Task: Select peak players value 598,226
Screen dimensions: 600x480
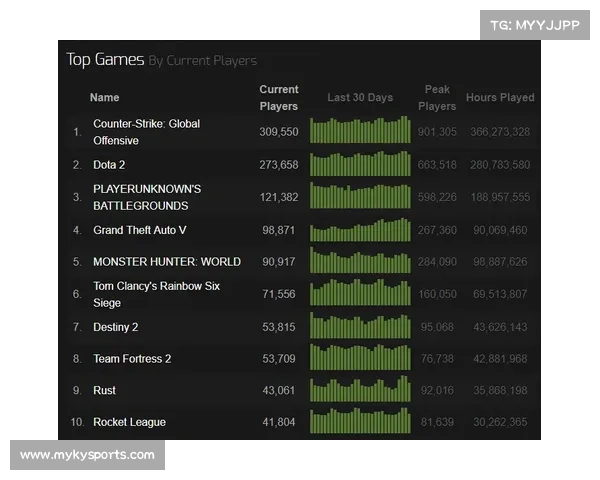Action: [x=437, y=198]
